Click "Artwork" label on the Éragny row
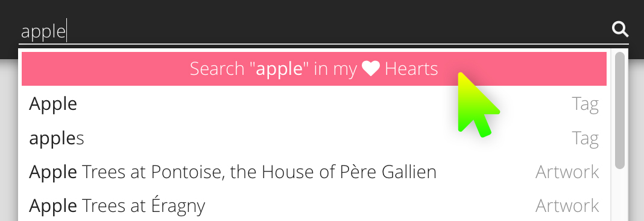The height and width of the screenshot is (221, 644). [x=567, y=205]
